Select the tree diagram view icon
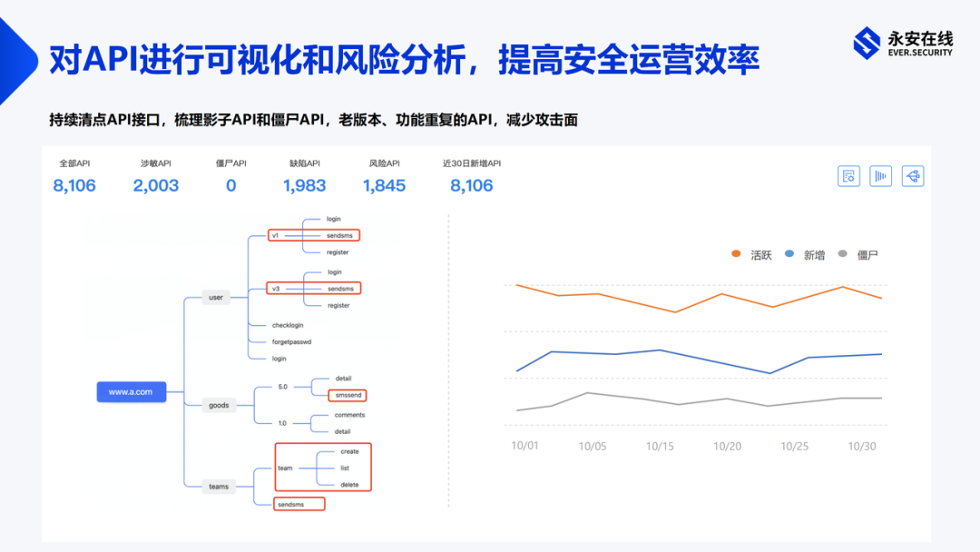The height and width of the screenshot is (552, 980). pos(913,176)
